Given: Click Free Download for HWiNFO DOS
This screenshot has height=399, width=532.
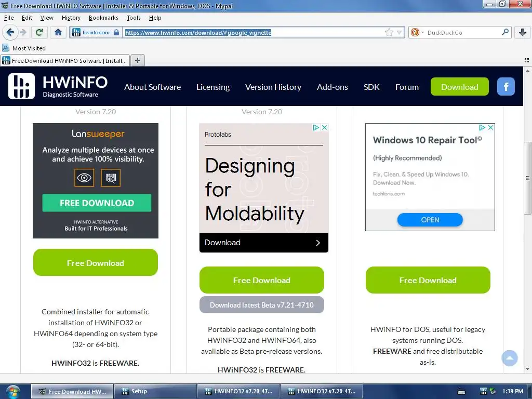Looking at the screenshot, I should click(x=428, y=280).
